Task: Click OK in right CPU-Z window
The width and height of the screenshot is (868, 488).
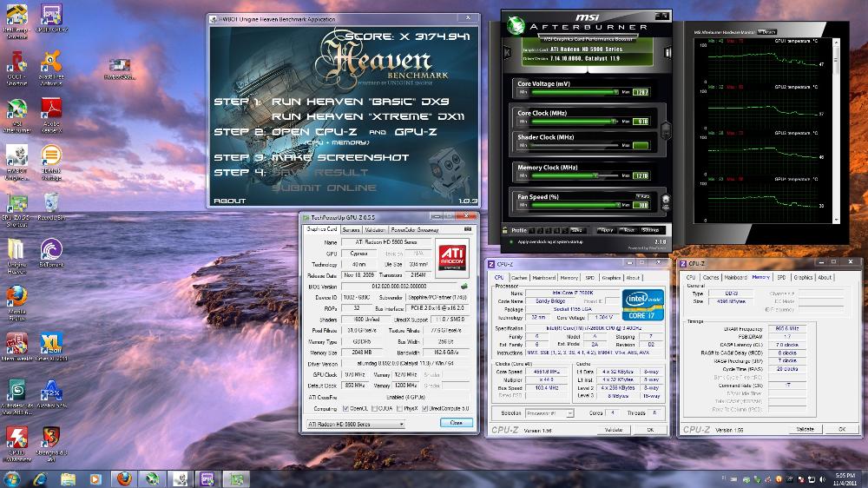Action: click(x=841, y=429)
